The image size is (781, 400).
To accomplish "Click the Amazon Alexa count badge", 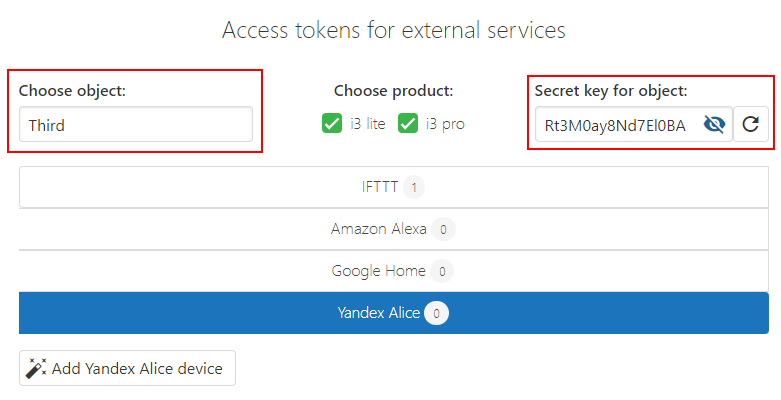I will click(x=444, y=229).
